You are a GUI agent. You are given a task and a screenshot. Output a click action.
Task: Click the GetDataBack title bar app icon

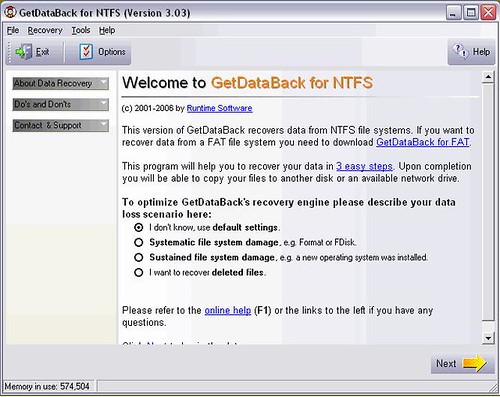pyautogui.click(x=10, y=13)
